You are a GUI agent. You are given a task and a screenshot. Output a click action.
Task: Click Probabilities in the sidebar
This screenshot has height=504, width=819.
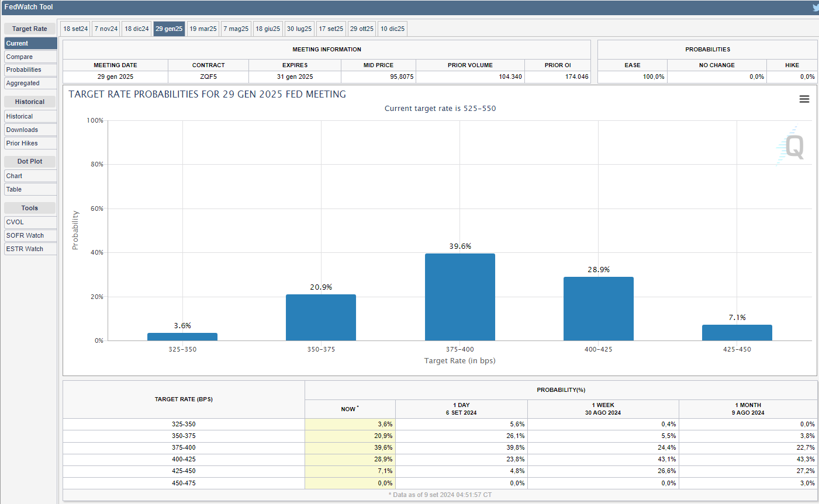click(x=30, y=69)
